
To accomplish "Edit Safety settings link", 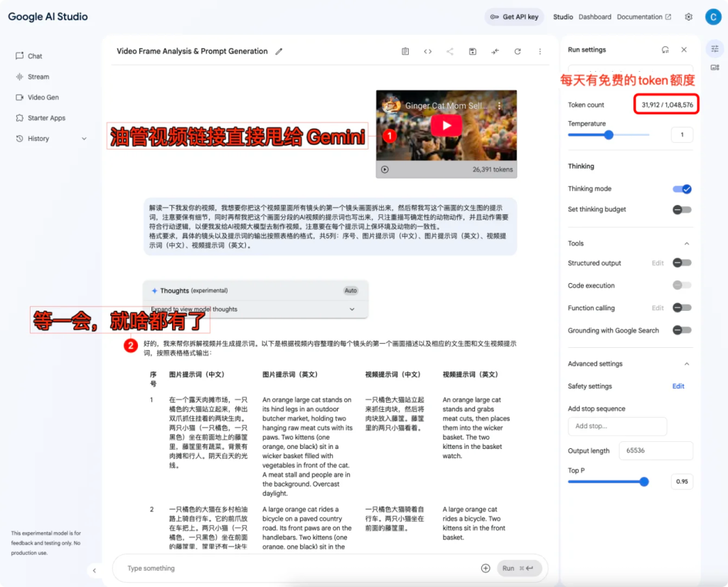I will [678, 386].
